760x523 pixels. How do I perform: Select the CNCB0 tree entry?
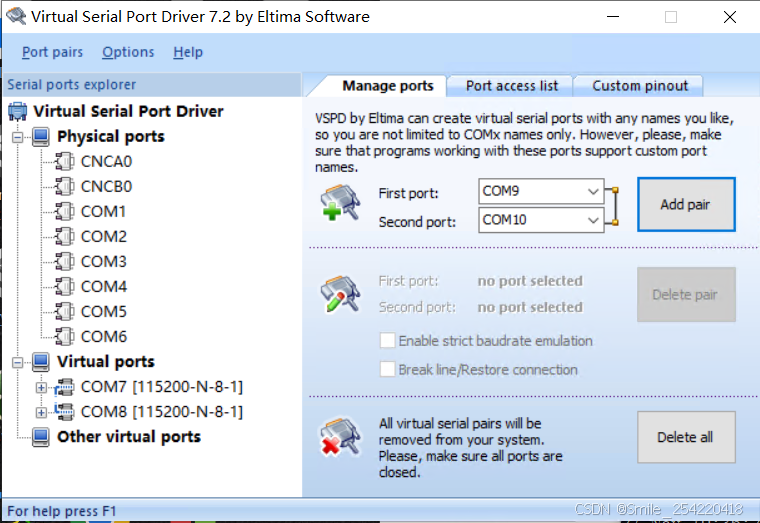[106, 187]
